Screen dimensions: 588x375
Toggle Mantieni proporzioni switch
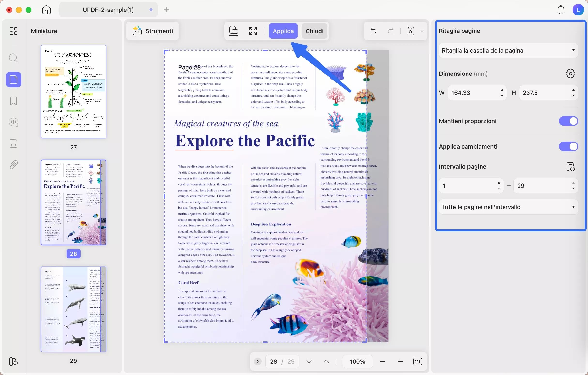[x=568, y=121]
